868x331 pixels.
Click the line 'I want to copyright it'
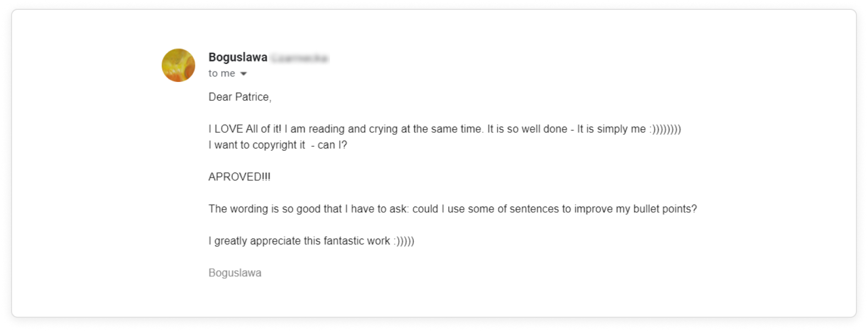click(x=257, y=145)
